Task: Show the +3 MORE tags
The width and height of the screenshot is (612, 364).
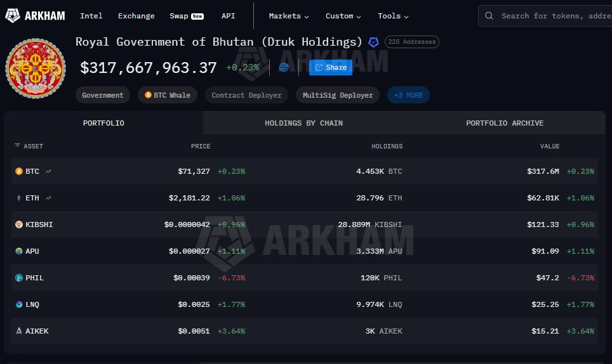Action: 408,95
